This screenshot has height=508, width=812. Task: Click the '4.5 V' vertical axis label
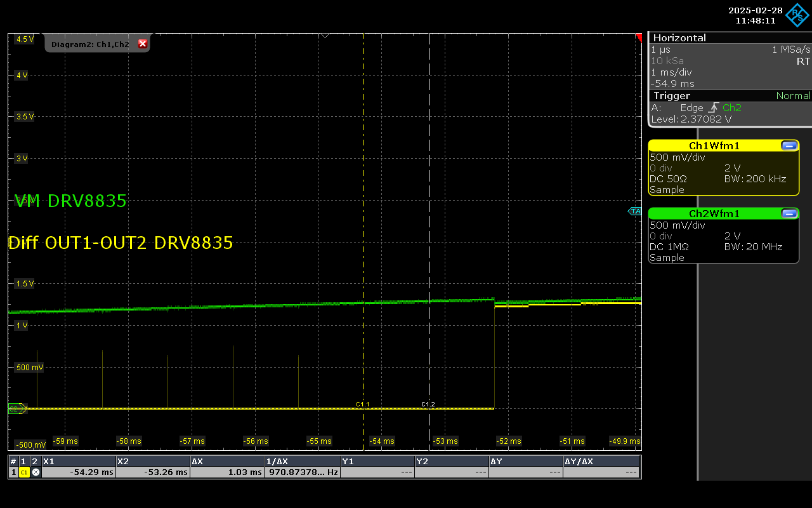[25, 39]
